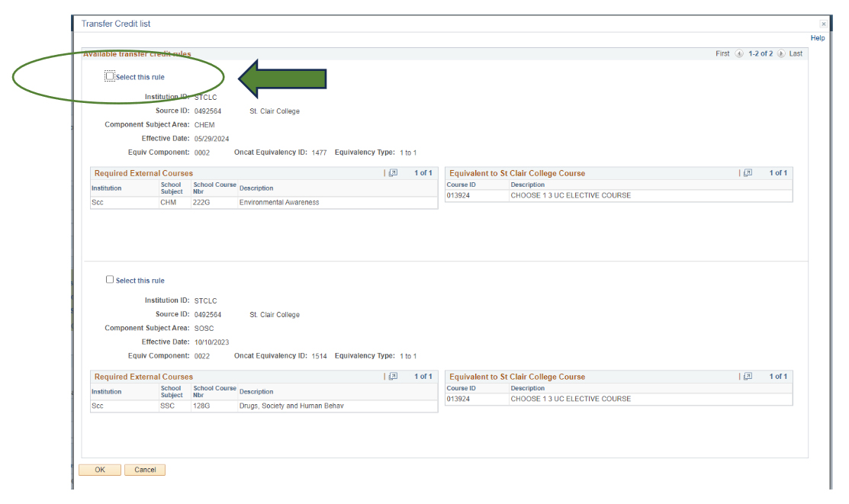Viewport: 849px width, 504px height.
Task: Jump to Last in rule navigation
Action: point(796,54)
